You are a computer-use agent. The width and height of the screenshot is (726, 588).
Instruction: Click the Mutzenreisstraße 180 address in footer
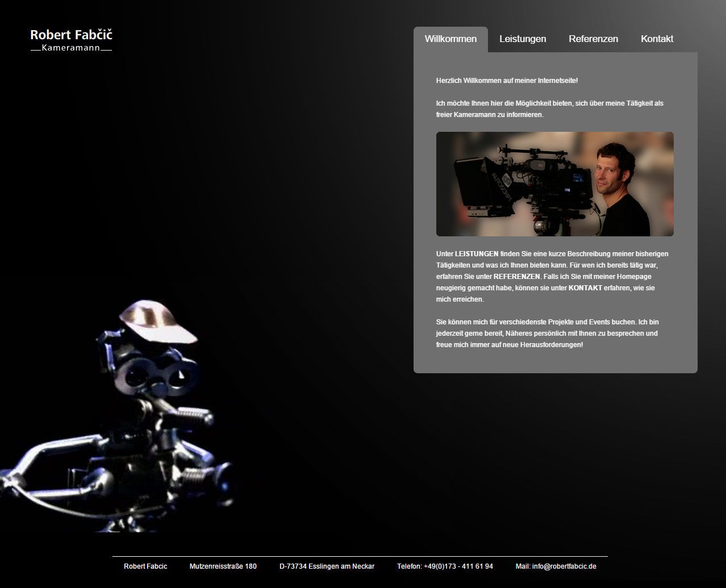coord(223,566)
